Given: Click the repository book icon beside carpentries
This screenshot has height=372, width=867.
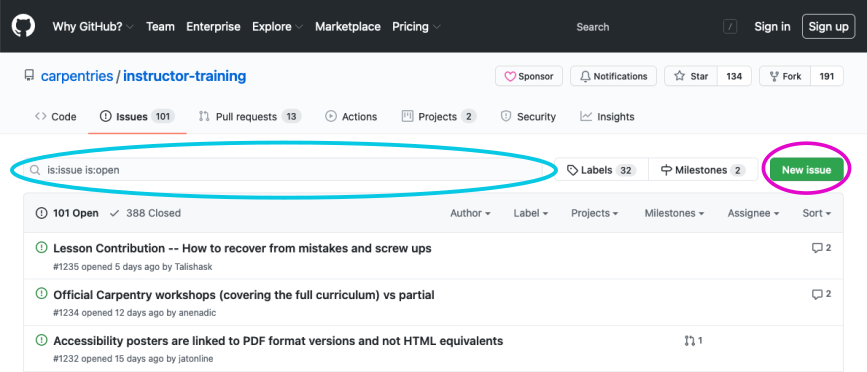Looking at the screenshot, I should coord(29,76).
